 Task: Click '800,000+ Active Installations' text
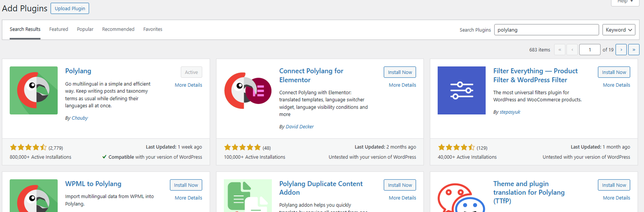click(x=40, y=157)
